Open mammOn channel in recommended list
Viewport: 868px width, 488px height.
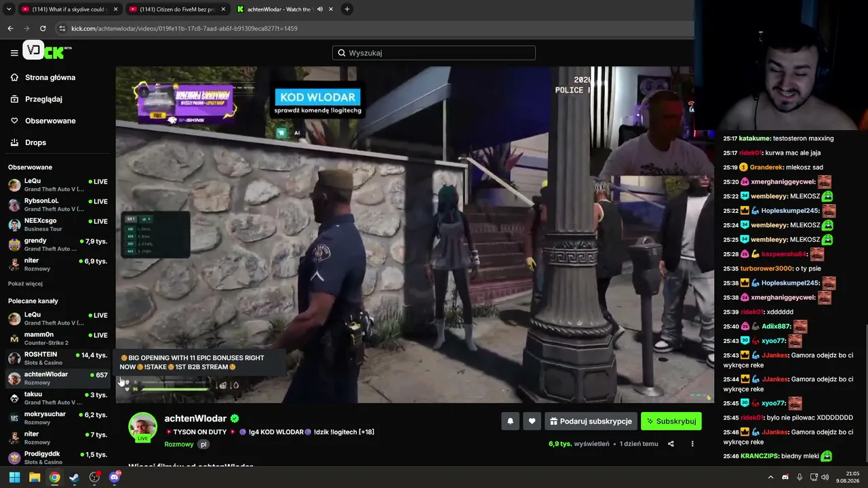58,338
